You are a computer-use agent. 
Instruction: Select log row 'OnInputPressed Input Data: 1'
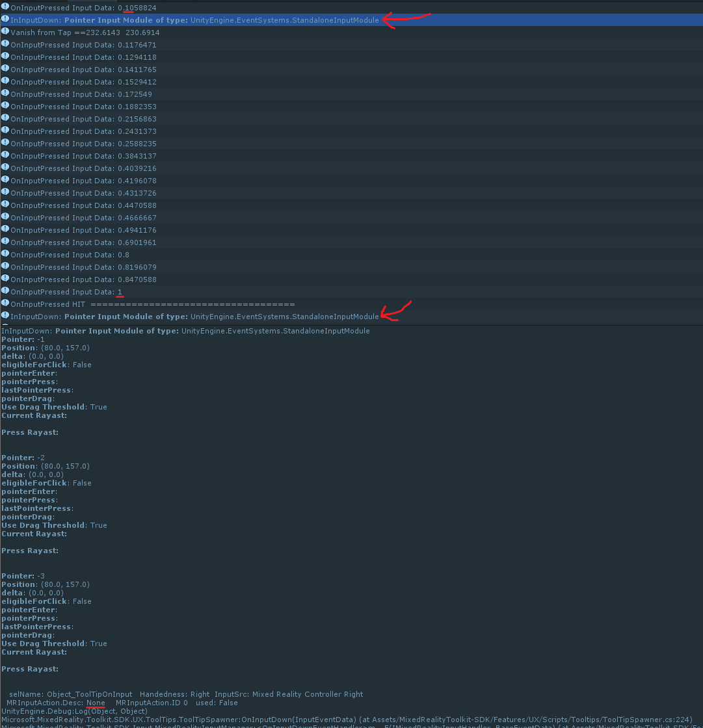[351, 292]
